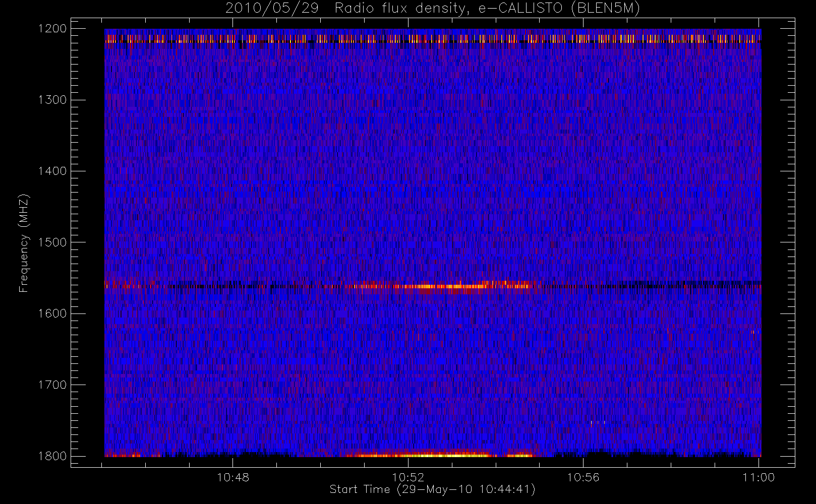Click the 'Frequency (MHz)' y-axis label

[x=23, y=243]
